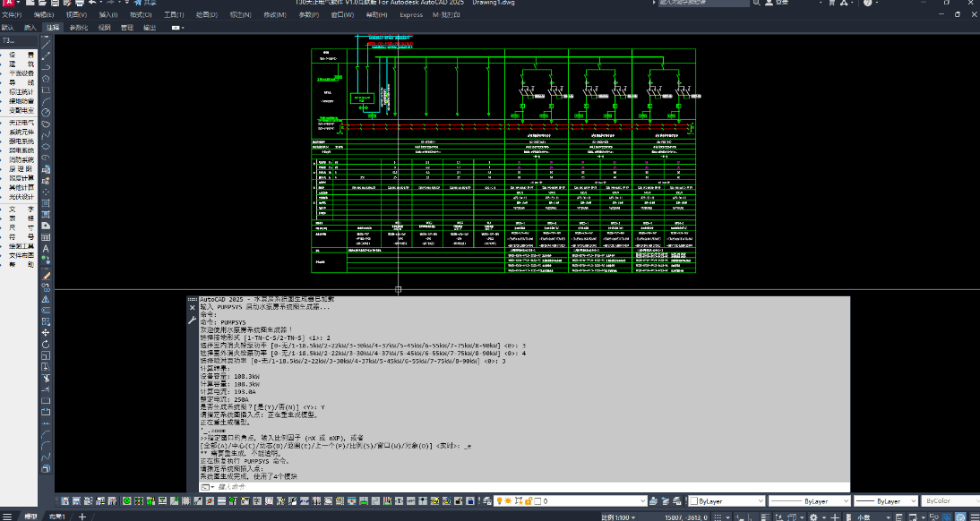Open the 绘图(D) menu

(x=206, y=15)
